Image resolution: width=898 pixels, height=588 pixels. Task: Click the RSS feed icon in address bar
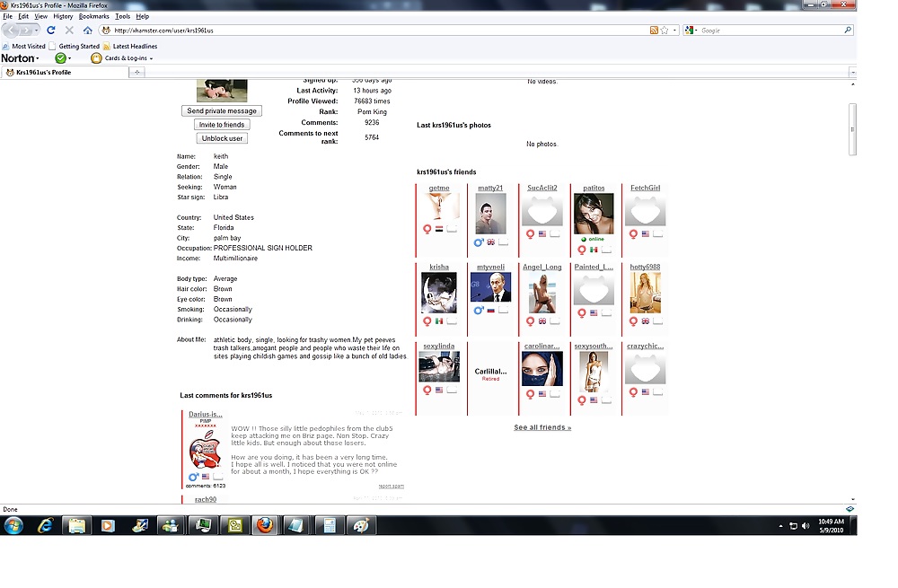[x=654, y=31]
